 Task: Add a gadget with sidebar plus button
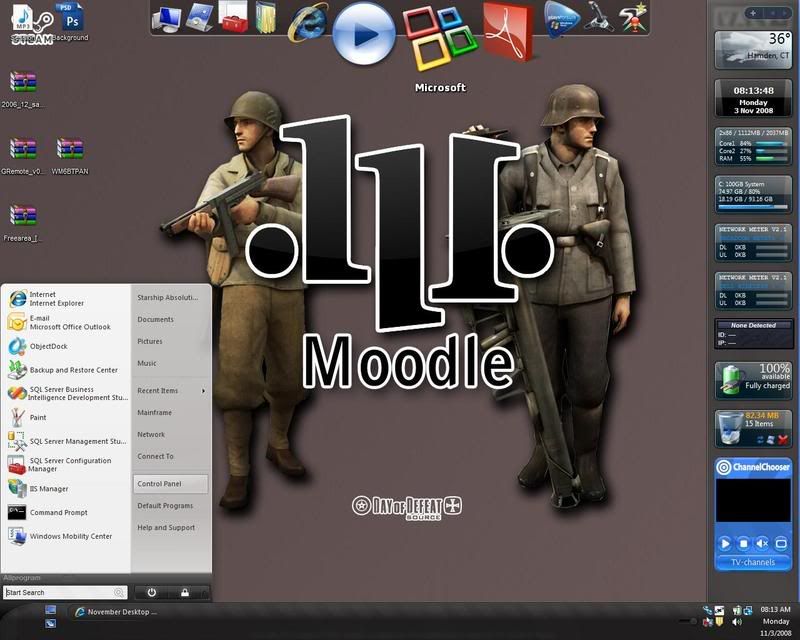point(753,13)
